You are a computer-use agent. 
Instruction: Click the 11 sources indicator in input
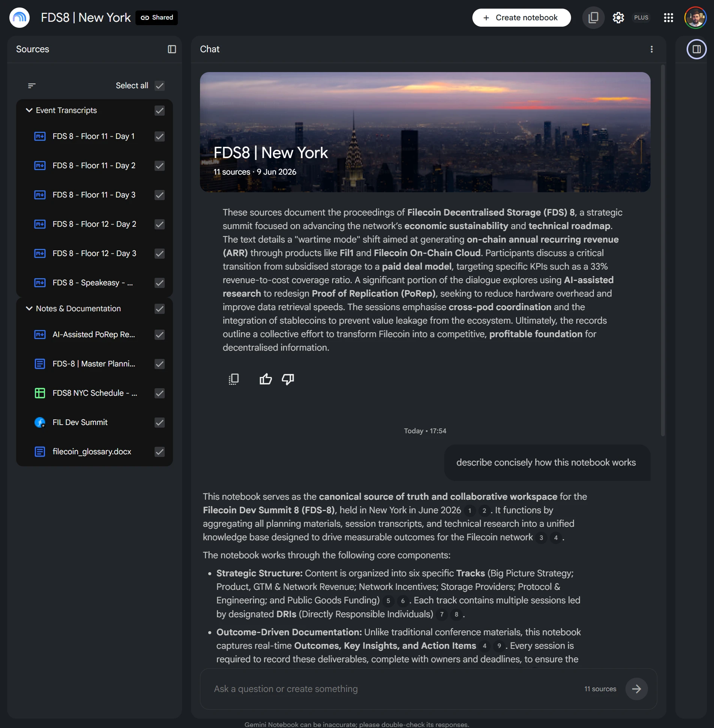(x=600, y=689)
